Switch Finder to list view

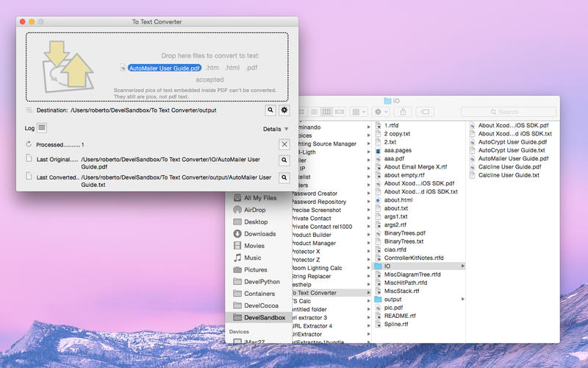pos(315,112)
